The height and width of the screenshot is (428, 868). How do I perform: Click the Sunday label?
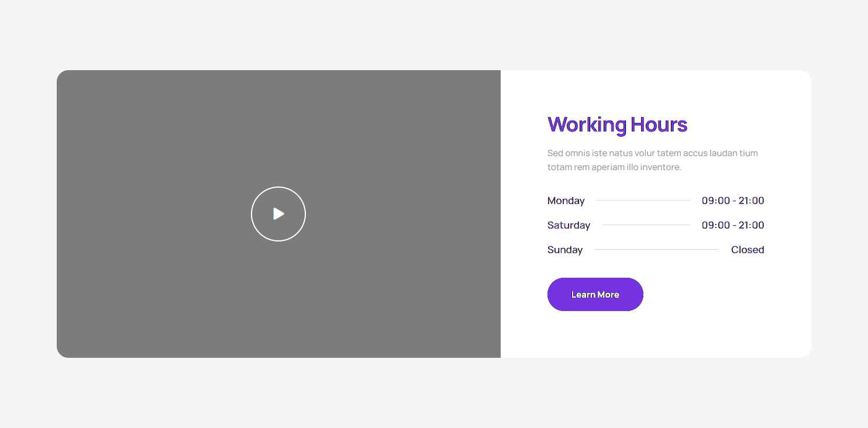pos(565,250)
